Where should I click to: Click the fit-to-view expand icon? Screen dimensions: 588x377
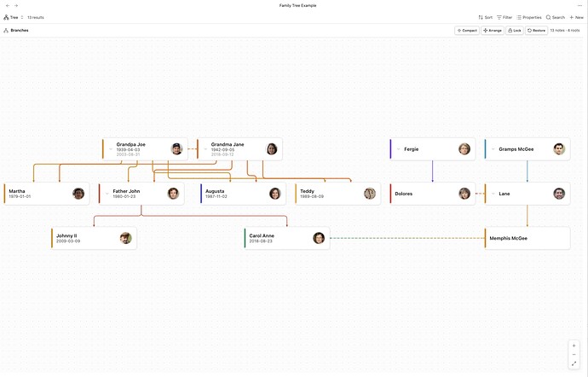[574, 364]
